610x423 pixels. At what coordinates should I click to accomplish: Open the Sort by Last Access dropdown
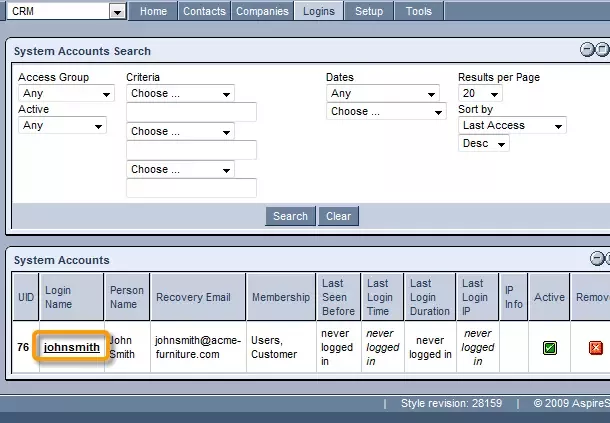tap(512, 125)
